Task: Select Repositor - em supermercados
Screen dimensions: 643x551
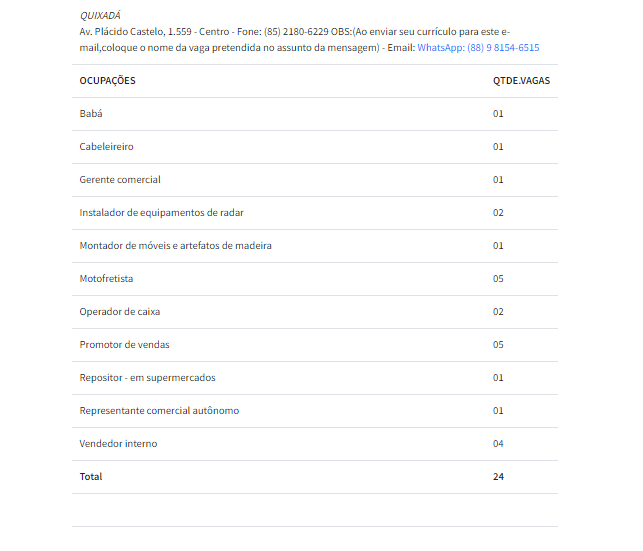Action: pos(147,378)
